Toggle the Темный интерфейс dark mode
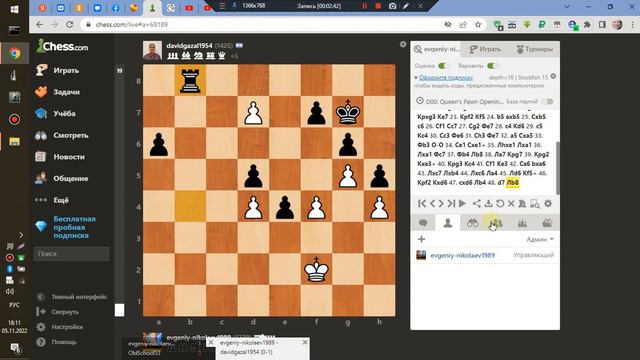The width and height of the screenshot is (640, 360). [x=72, y=297]
